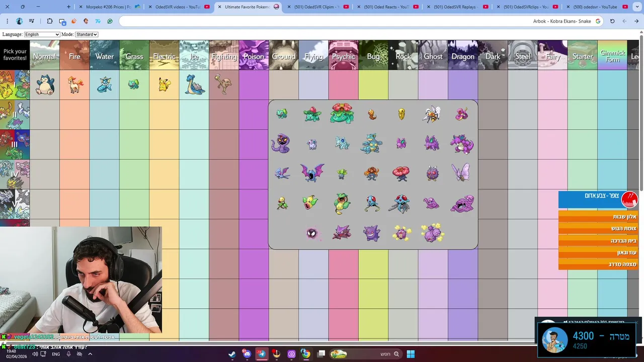Choose Tentacruel in the popup grid
Image resolution: width=644 pixels, height=362 pixels.
coord(401,203)
